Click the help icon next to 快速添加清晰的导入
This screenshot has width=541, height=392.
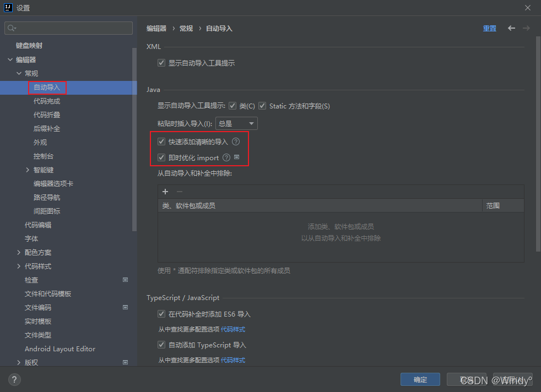pos(236,141)
